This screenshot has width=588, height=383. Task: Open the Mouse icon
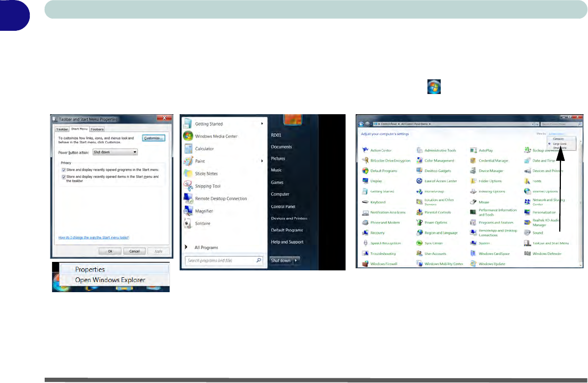(473, 202)
